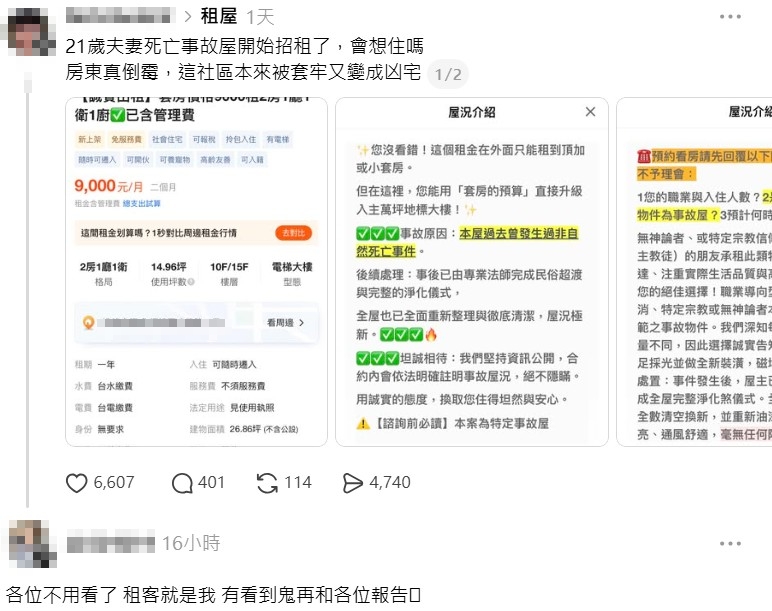Screen dimensions: 772x611
Task: Click the location pin icon in the listing
Action: (88, 322)
